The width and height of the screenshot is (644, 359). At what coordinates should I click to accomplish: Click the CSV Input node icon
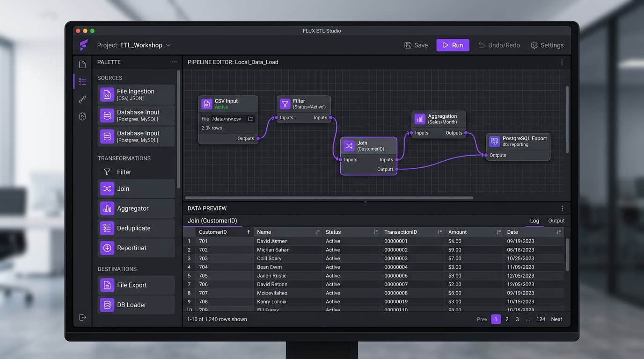click(x=207, y=104)
